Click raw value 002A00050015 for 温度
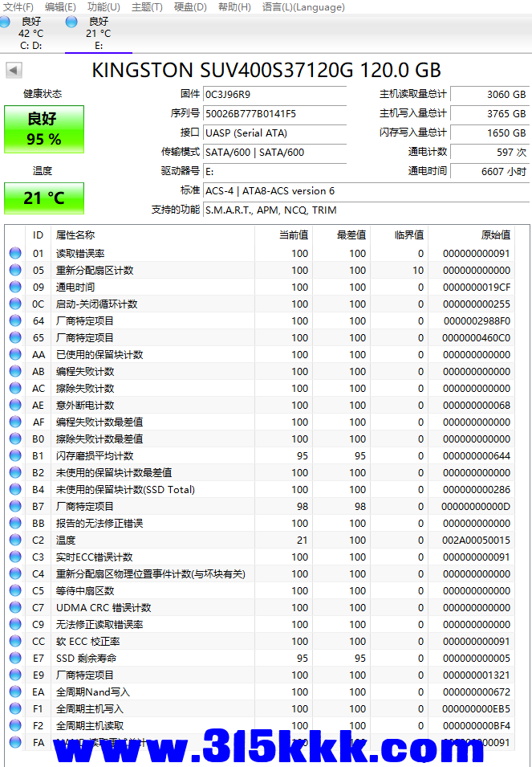The height and width of the screenshot is (767, 532). (x=477, y=540)
